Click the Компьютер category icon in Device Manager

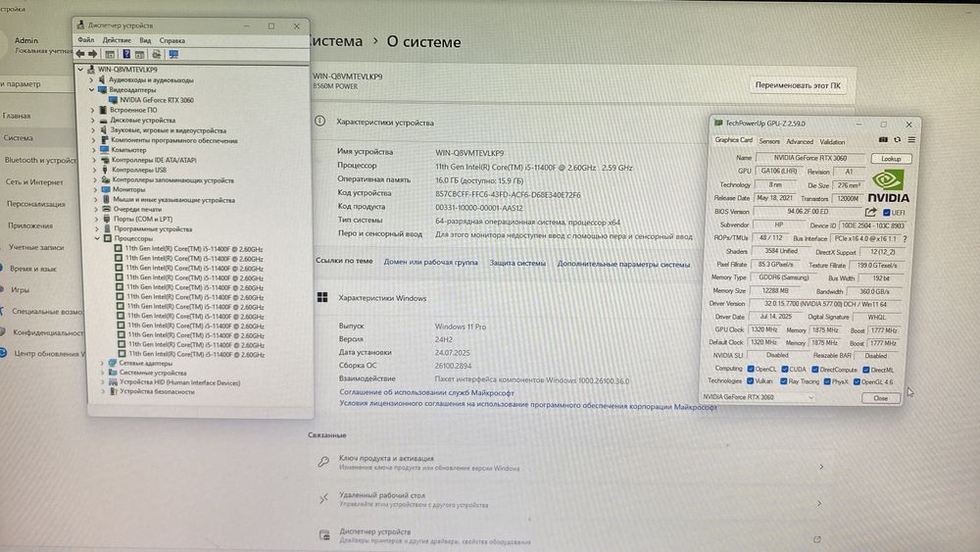(x=105, y=150)
